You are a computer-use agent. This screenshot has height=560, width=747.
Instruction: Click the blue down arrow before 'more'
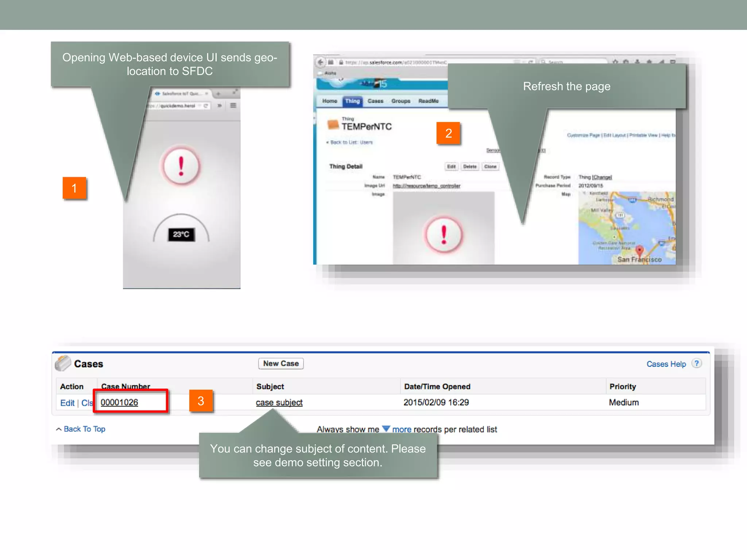click(386, 428)
